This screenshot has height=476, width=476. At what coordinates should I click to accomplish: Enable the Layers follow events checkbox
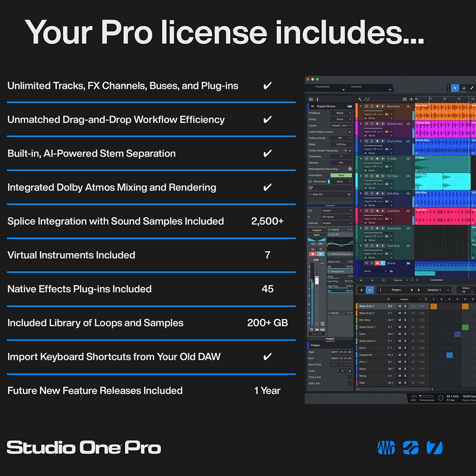click(350, 132)
